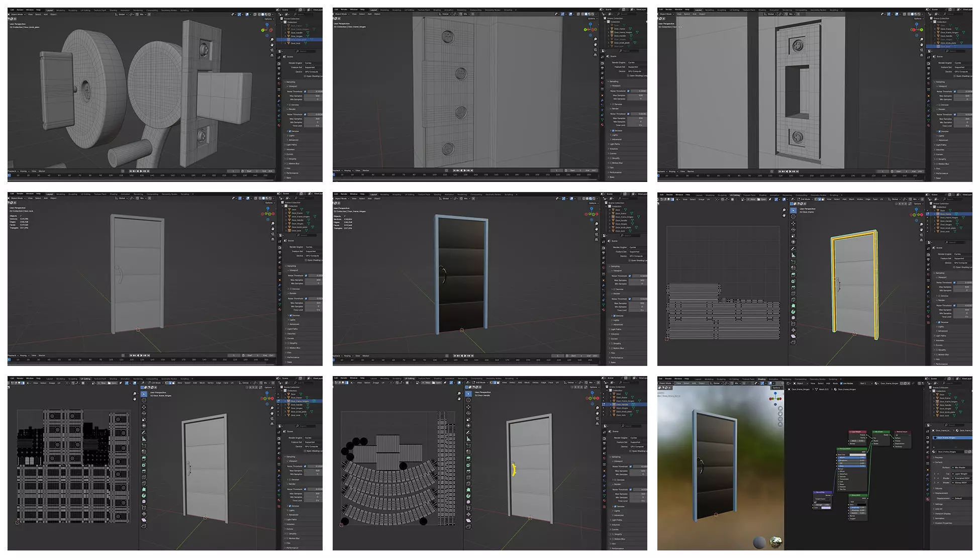Click Open image button in hinges UV grid screenshot
980x558 pixels.
112,383
